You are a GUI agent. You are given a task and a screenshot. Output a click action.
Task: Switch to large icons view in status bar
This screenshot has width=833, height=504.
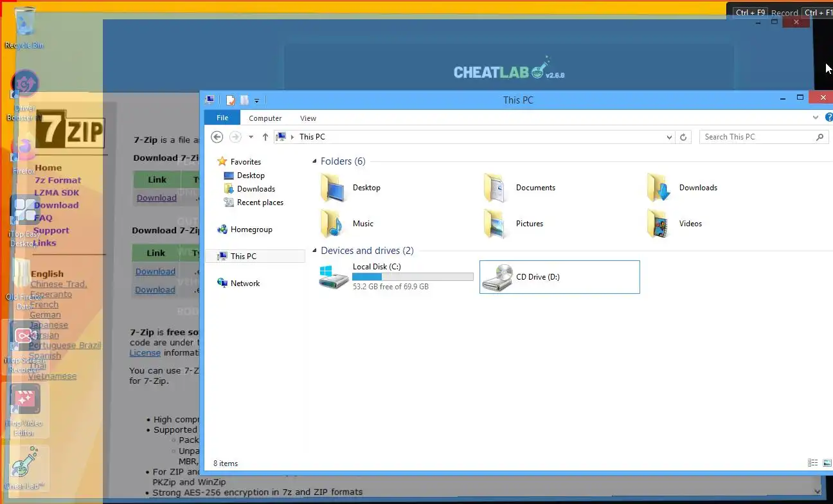pos(826,463)
